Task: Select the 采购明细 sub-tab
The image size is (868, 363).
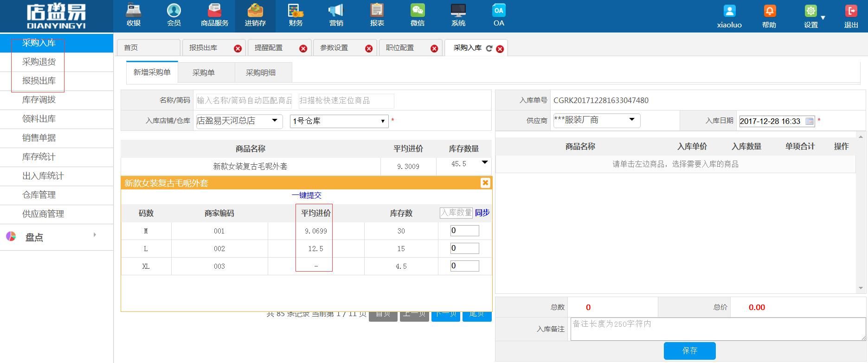Action: pos(261,73)
